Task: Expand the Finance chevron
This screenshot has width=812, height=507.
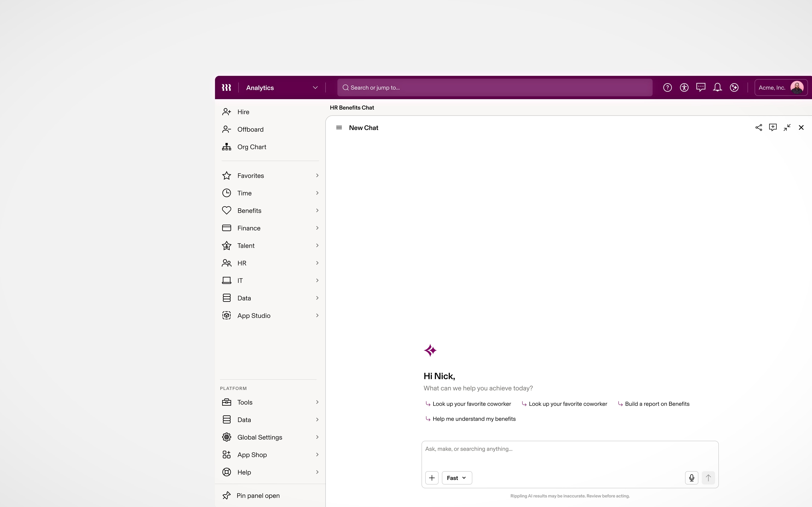Action: click(317, 228)
